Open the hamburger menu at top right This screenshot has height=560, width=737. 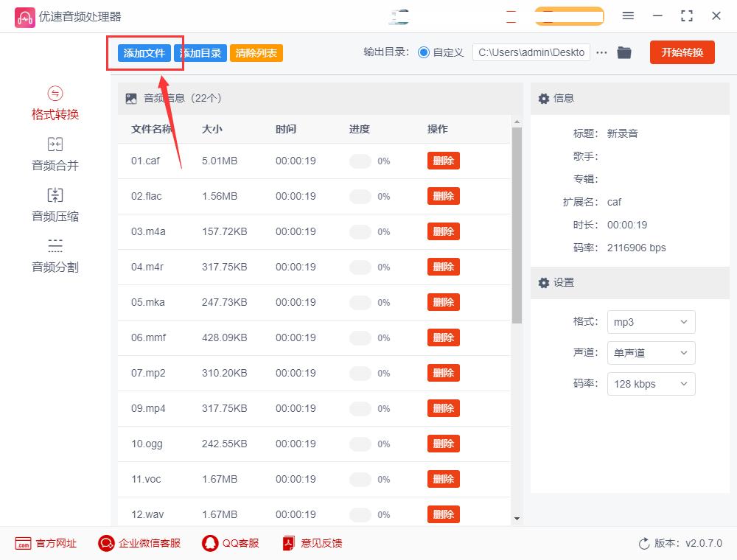point(628,15)
